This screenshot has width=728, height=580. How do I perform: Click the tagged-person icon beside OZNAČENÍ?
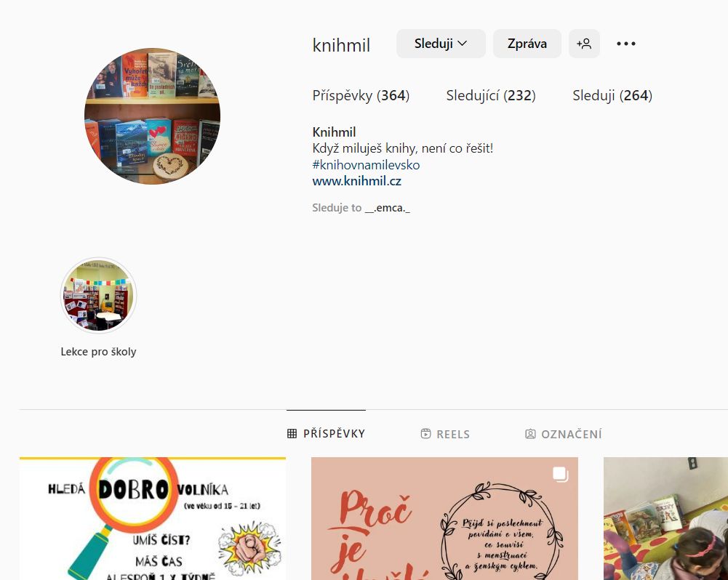[x=530, y=434]
